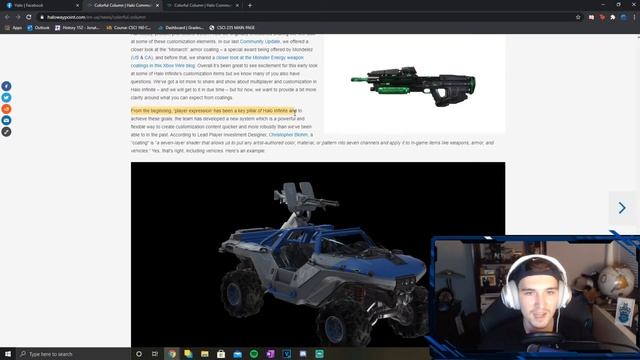Open the Chrome extensions puzzle icon
The height and width of the screenshot is (360, 640).
613,17
